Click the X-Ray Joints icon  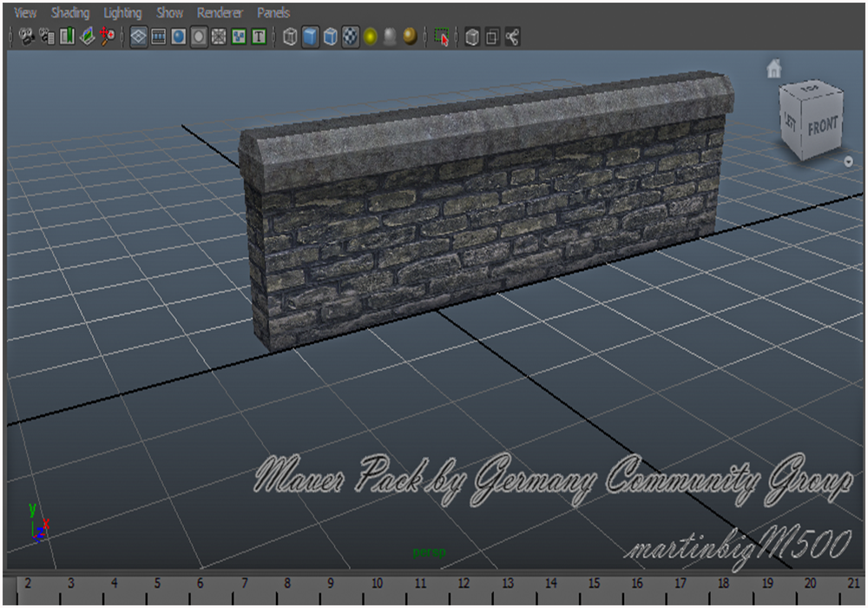point(512,37)
